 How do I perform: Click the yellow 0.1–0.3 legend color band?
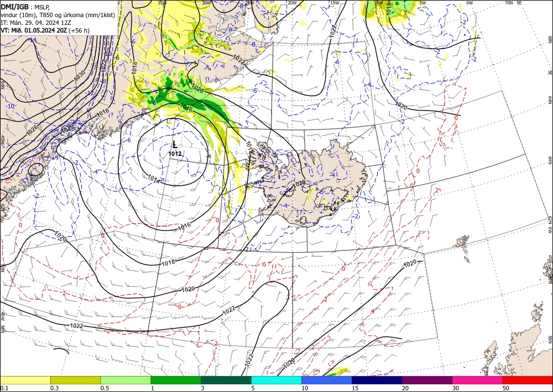click(x=25, y=380)
